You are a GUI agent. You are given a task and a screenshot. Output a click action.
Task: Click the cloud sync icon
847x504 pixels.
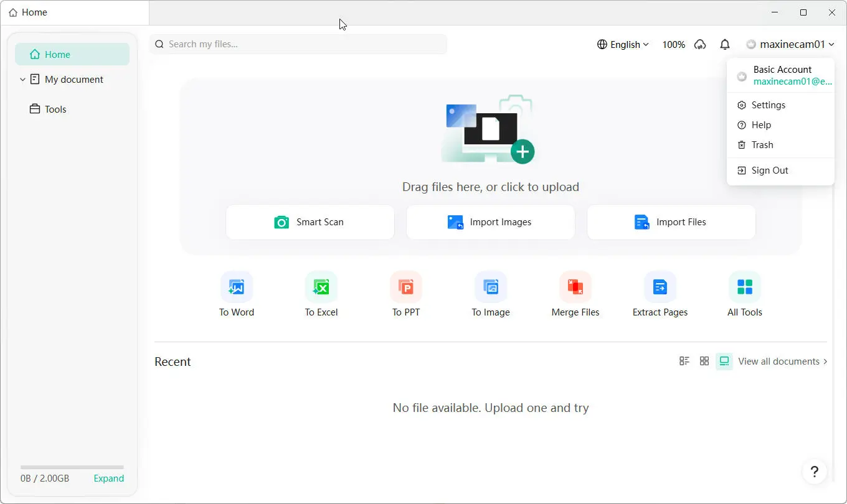(700, 44)
